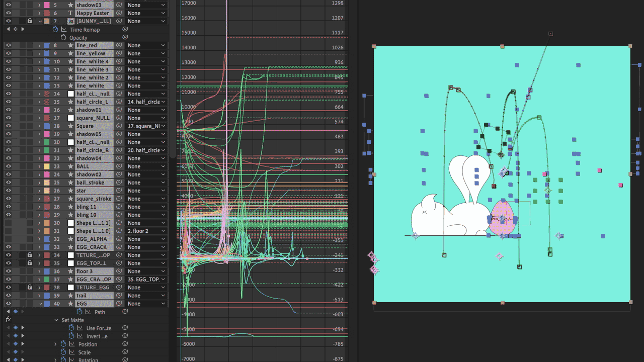Go to next keyframe for Time Remap

tap(22, 29)
